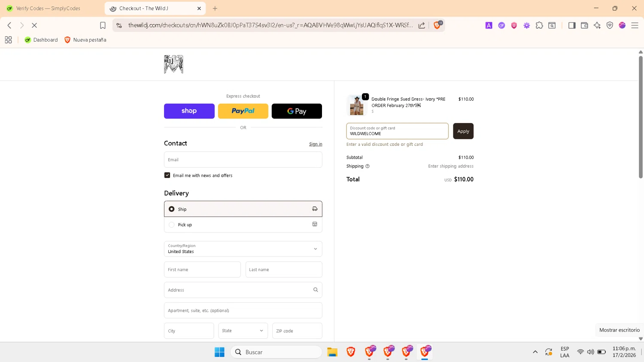Open the purple A extension
644x362 pixels.
pyautogui.click(x=489, y=25)
